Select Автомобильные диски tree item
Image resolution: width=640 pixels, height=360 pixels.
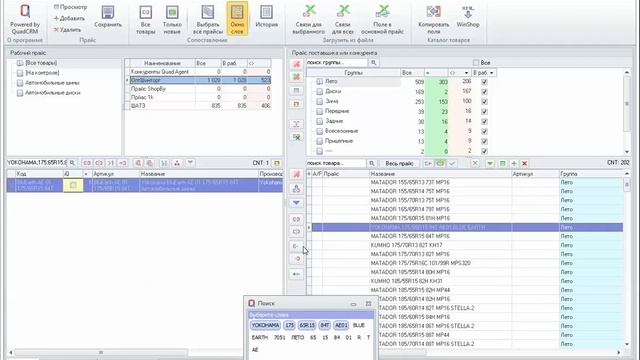53,93
